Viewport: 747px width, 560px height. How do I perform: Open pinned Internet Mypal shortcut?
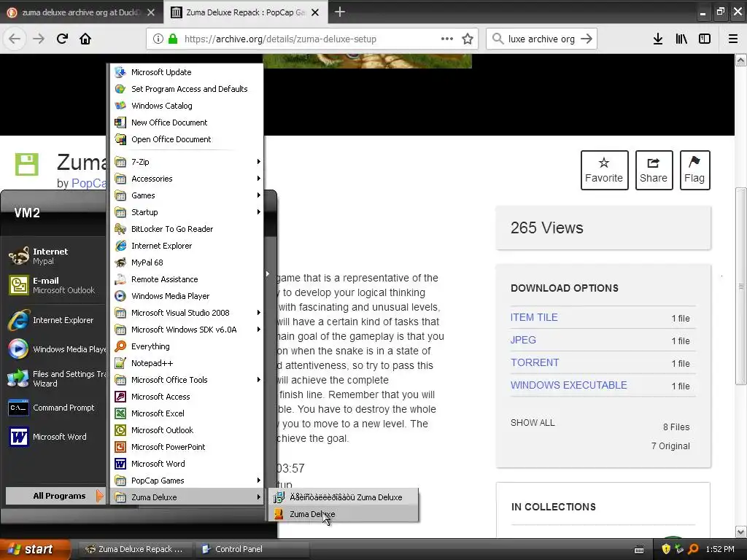[x=56, y=256]
